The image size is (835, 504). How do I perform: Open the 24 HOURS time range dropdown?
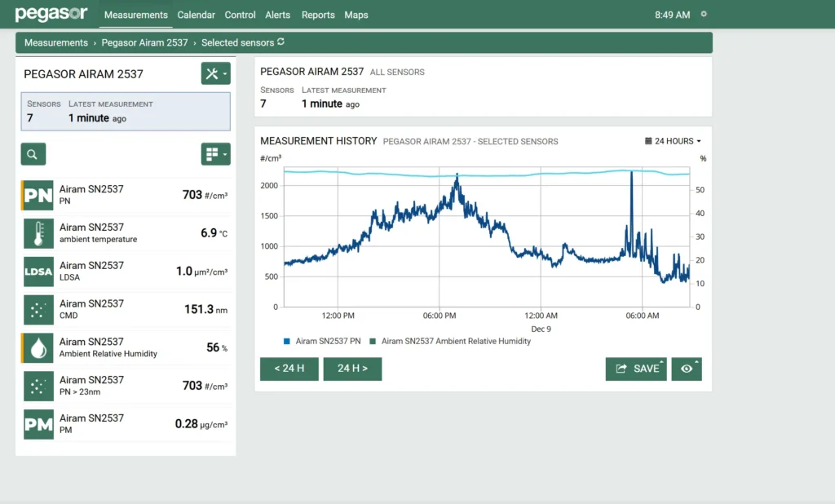[x=673, y=141]
